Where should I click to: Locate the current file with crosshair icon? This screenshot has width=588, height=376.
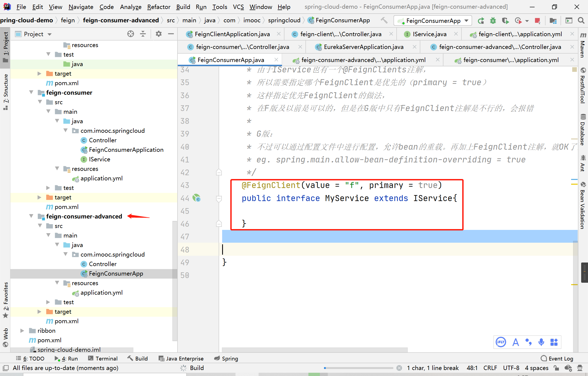click(130, 34)
